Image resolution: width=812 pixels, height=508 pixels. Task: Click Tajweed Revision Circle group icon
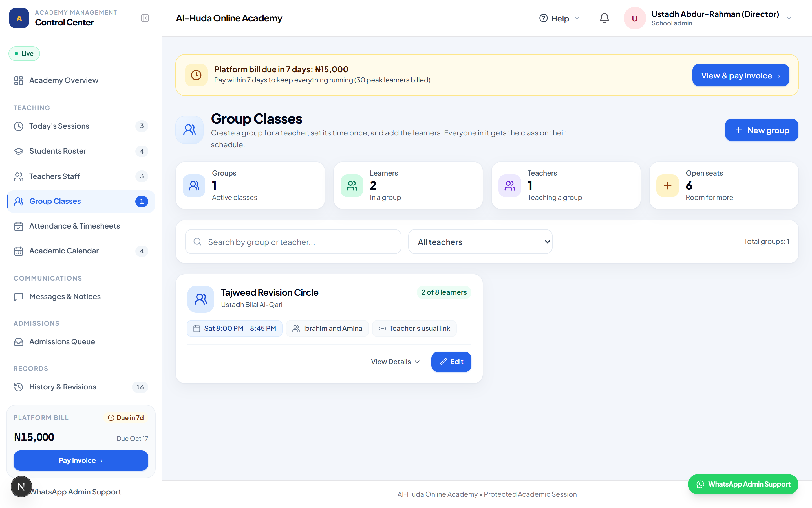[201, 299]
